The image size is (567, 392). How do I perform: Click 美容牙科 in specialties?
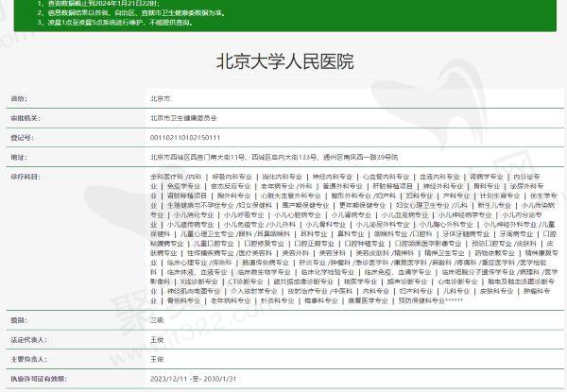coord(333,253)
